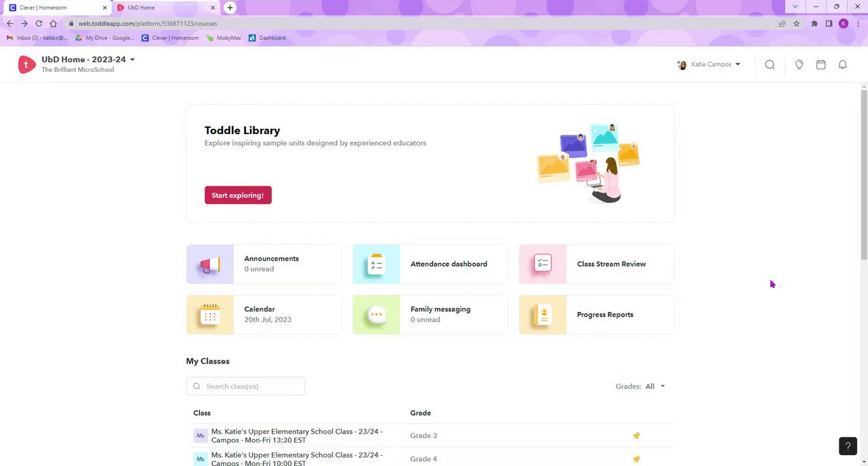Click Katie Campos profile avatar
Viewport: 868px width, 466px height.
[x=681, y=65]
